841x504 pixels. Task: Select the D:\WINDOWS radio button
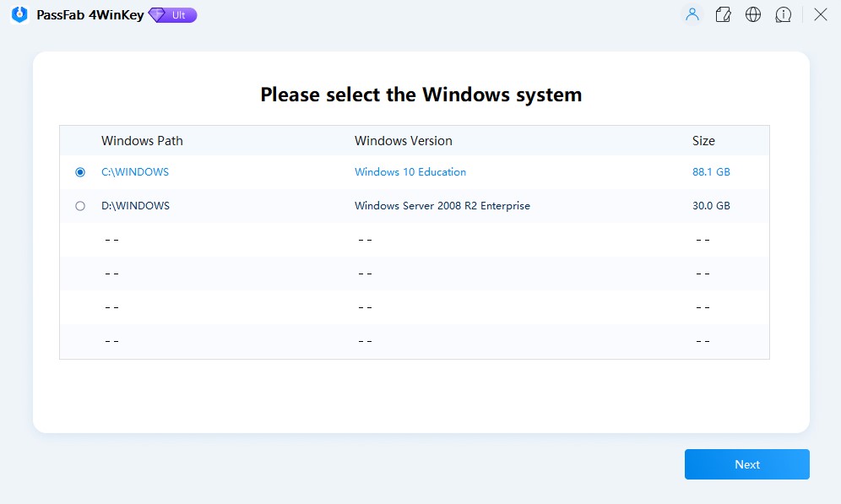point(80,206)
